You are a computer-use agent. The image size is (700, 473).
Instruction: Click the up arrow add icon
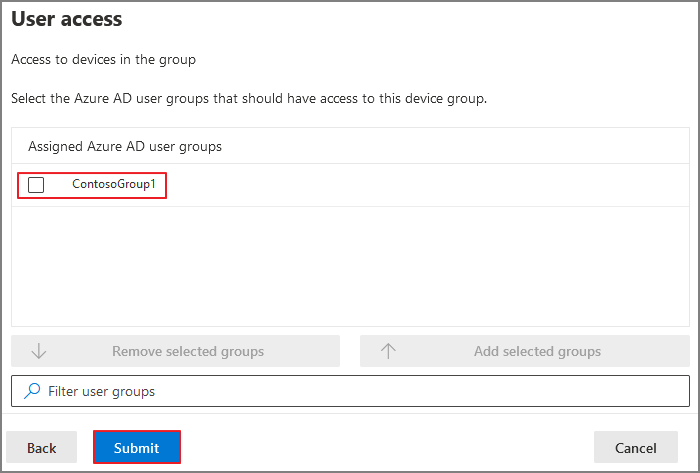(x=388, y=351)
